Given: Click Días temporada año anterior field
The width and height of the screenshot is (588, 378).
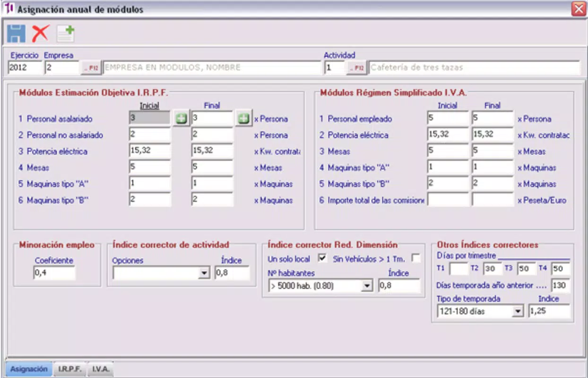Looking at the screenshot, I should click(x=561, y=286).
